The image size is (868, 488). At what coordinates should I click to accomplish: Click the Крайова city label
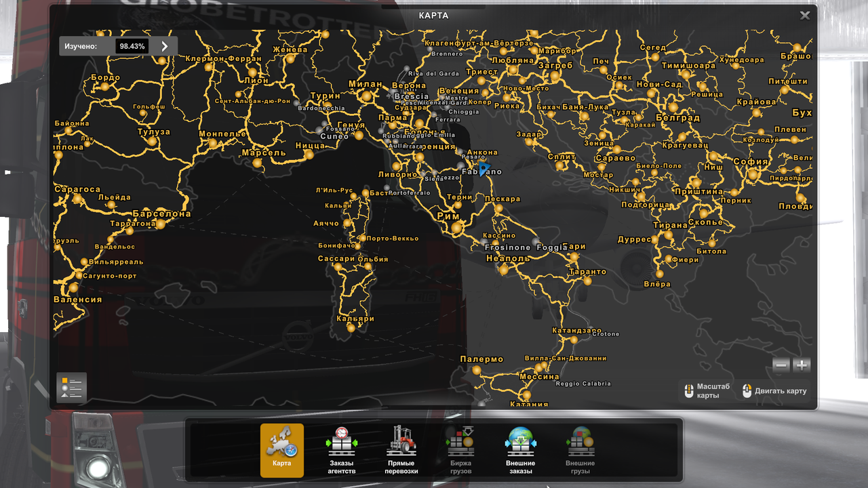pos(755,102)
